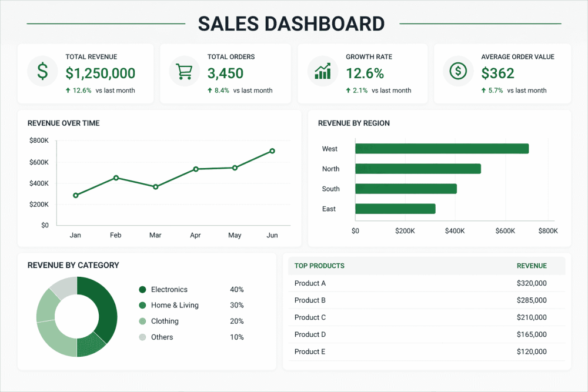This screenshot has width=588, height=392.
Task: Click the upward arrow next to 12.6% revenue change
Action: tap(68, 91)
